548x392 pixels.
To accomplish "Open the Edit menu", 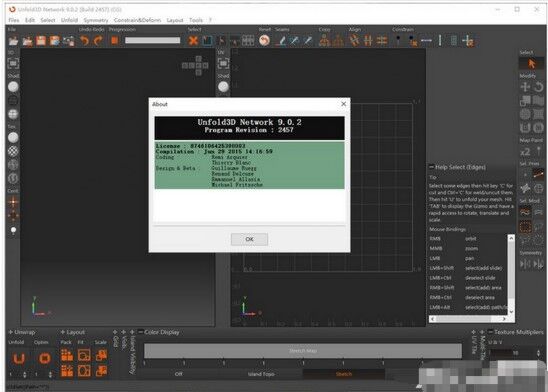I will [30, 20].
